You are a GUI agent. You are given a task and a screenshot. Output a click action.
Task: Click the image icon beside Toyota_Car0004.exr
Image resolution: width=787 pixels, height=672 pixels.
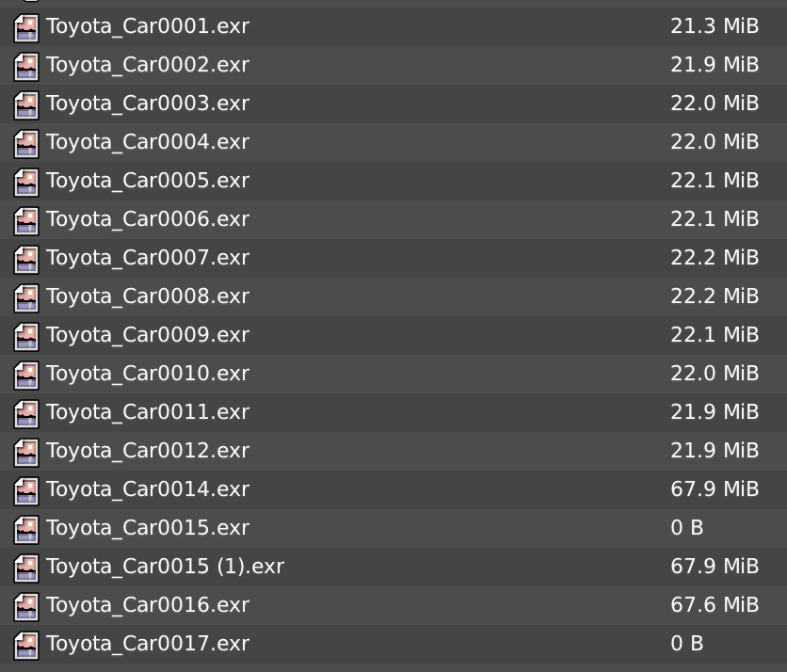pos(26,144)
